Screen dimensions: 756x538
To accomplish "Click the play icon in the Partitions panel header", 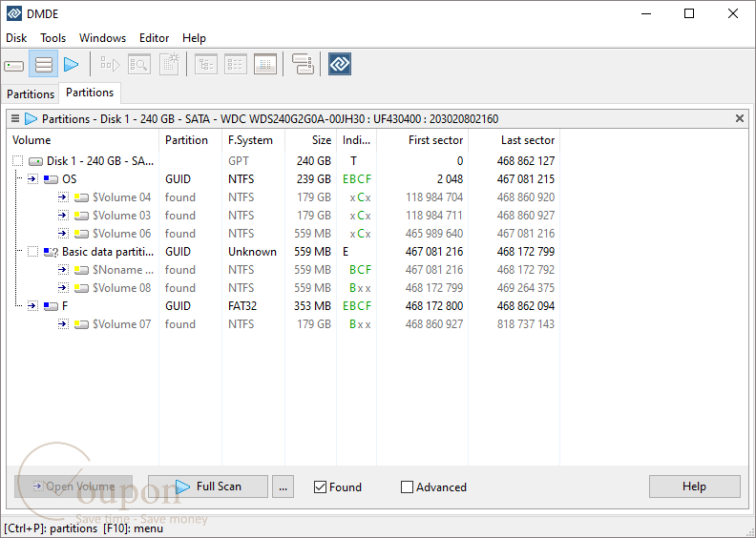I will (31, 118).
